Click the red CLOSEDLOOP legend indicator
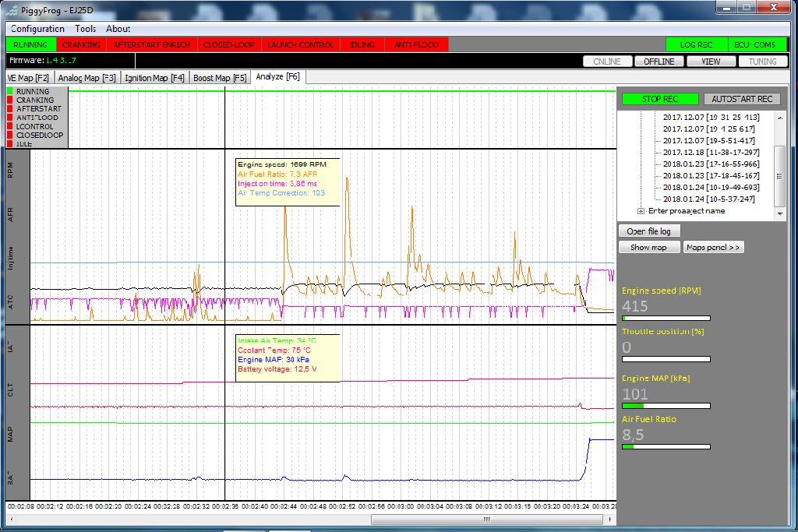The image size is (798, 532). click(9, 136)
